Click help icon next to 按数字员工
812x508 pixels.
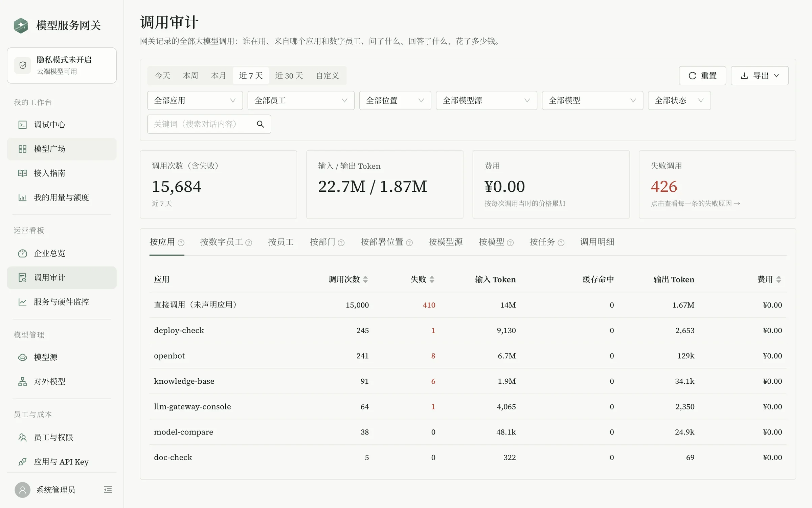point(249,242)
